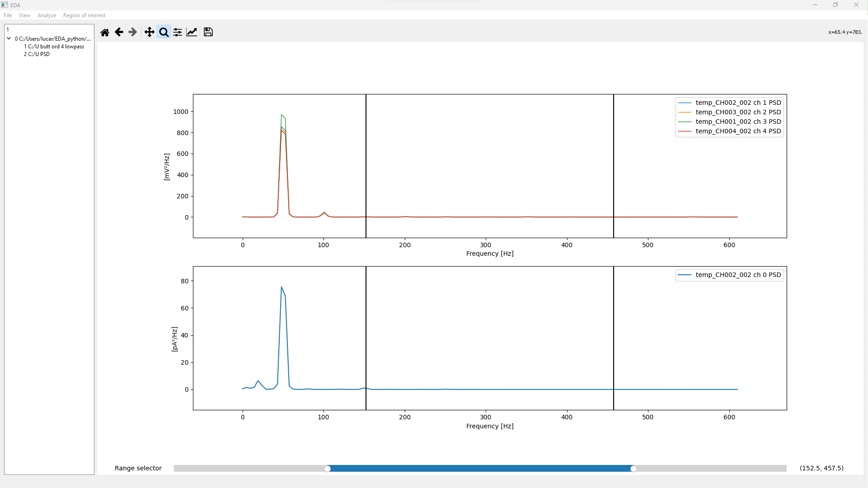
Task: Open the Analyze menu
Action: [x=47, y=15]
